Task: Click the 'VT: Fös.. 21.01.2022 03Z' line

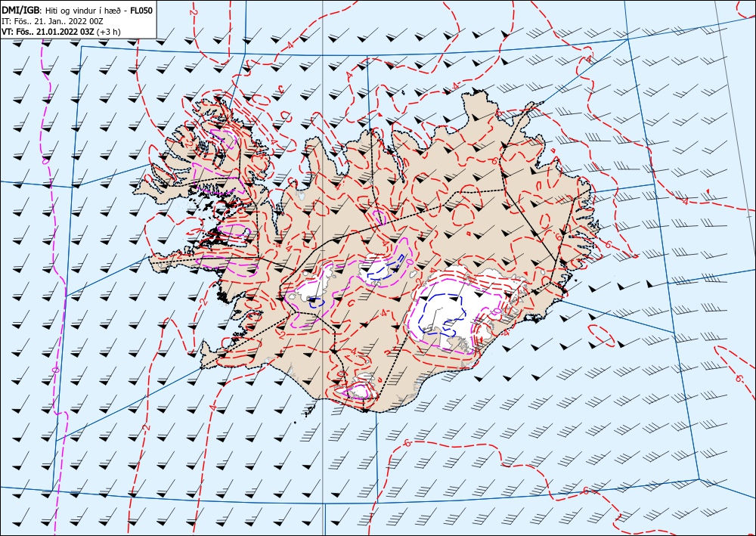Action: [48, 31]
